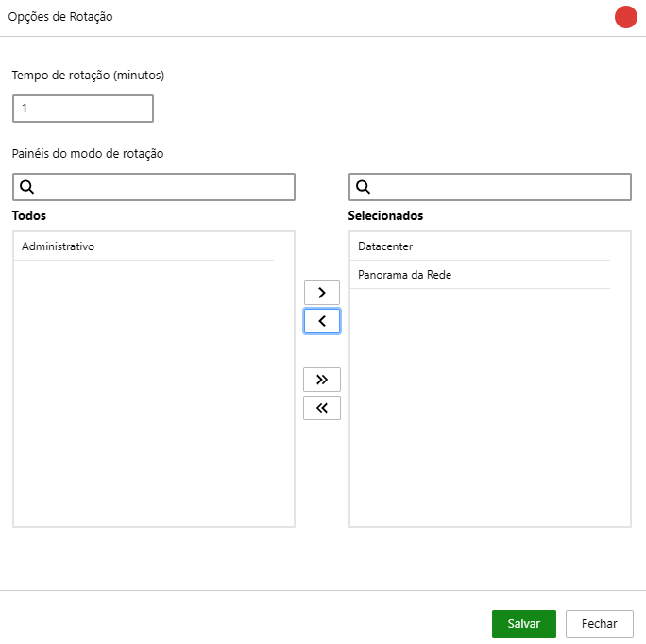646x644 pixels.
Task: Choose Panorama da Rede panel
Action: click(x=404, y=275)
